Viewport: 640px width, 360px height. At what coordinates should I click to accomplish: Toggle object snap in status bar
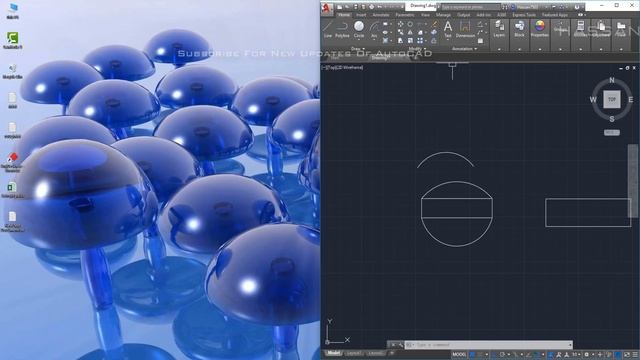click(x=537, y=355)
